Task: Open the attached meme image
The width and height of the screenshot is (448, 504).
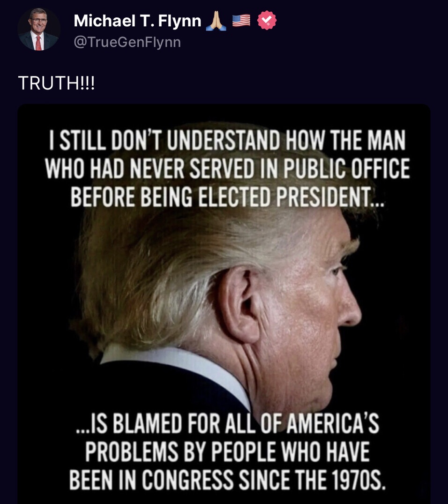Action: coord(224,304)
